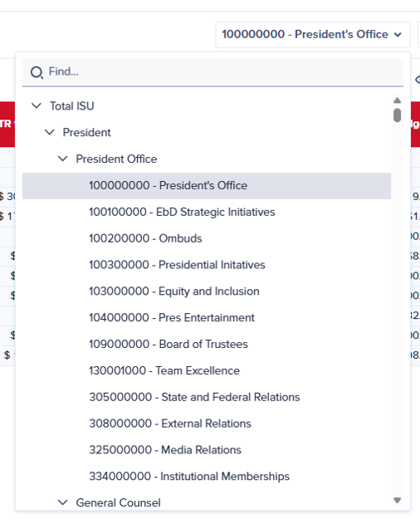Select 100000000 - President's Office item

(x=207, y=186)
